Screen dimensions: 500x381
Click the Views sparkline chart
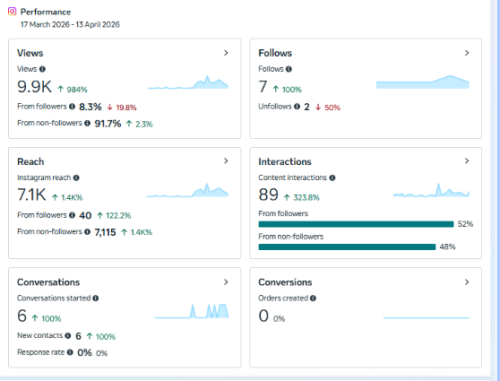point(188,82)
